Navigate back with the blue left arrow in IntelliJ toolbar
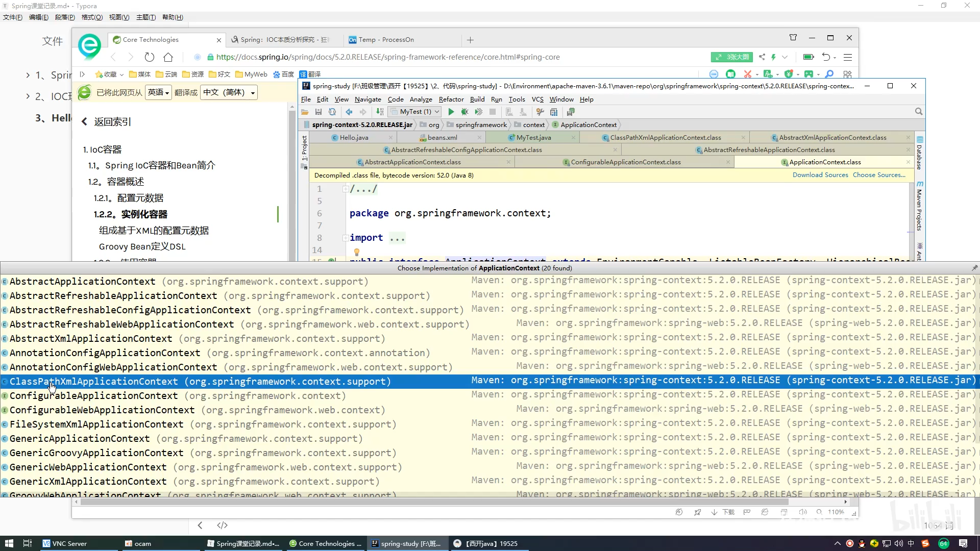 pos(349,112)
